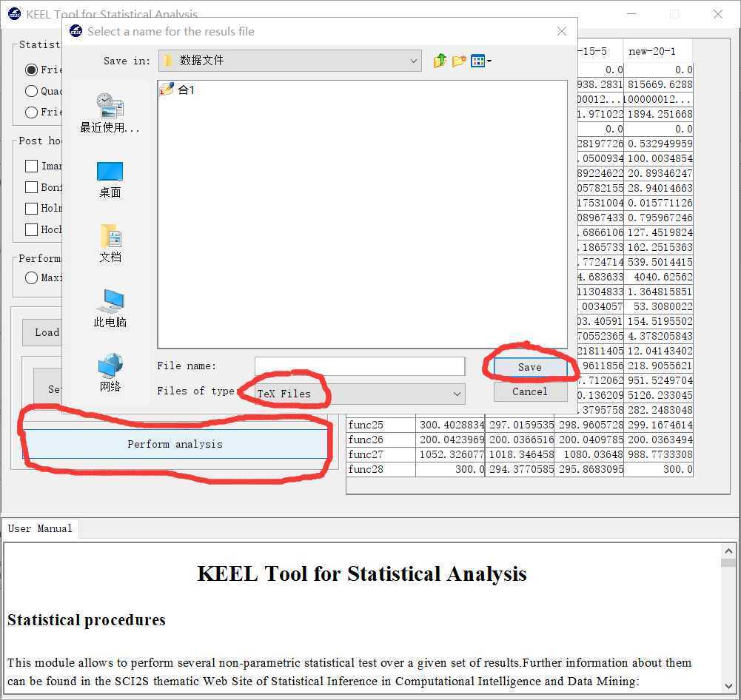Click the Load button in main window
The height and width of the screenshot is (700, 741).
pyautogui.click(x=42, y=332)
